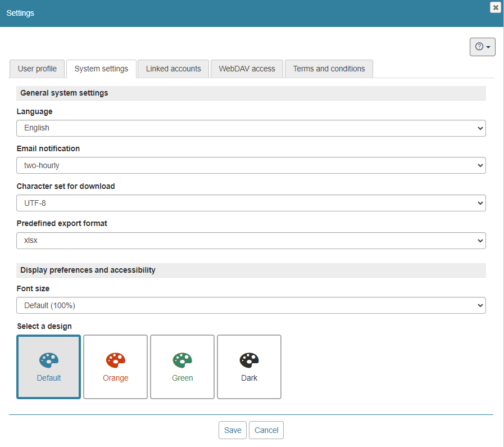Switch to the User profile tab
The height and width of the screenshot is (447, 504).
(x=37, y=69)
